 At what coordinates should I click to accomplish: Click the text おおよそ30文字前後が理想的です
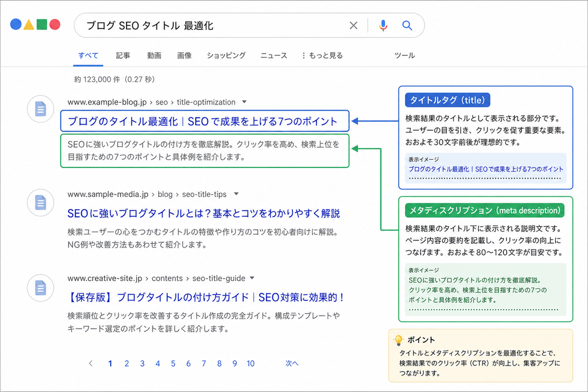463,142
